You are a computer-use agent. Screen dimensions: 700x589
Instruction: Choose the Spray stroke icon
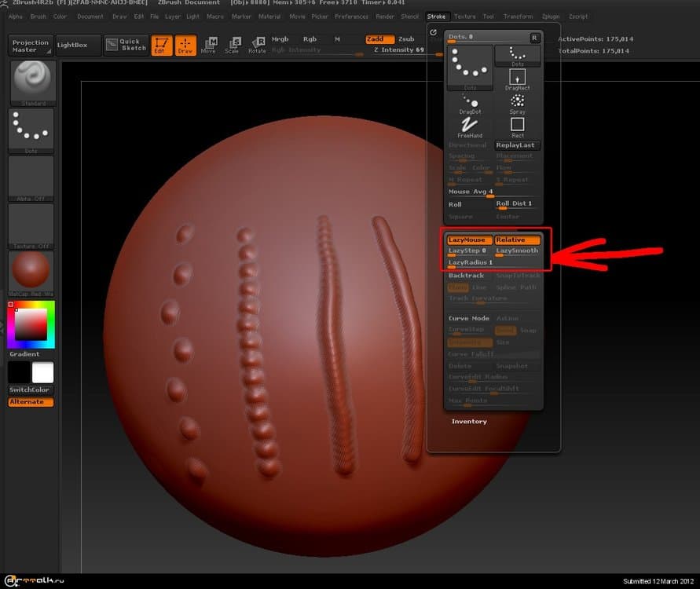517,102
